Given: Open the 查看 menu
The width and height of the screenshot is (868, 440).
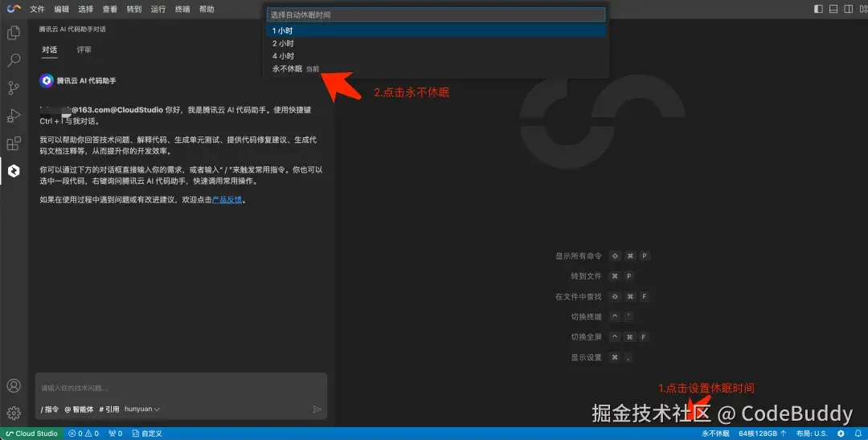Looking at the screenshot, I should (x=109, y=9).
